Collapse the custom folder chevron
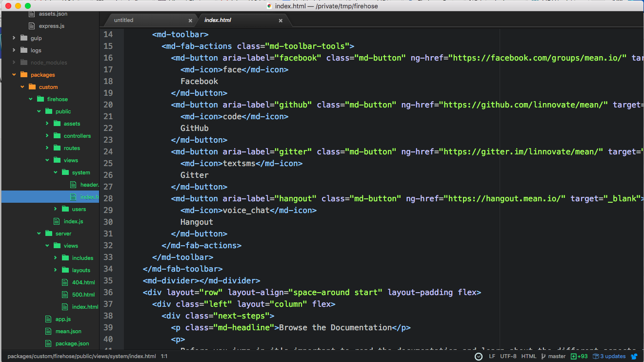The height and width of the screenshot is (362, 644). 22,87
